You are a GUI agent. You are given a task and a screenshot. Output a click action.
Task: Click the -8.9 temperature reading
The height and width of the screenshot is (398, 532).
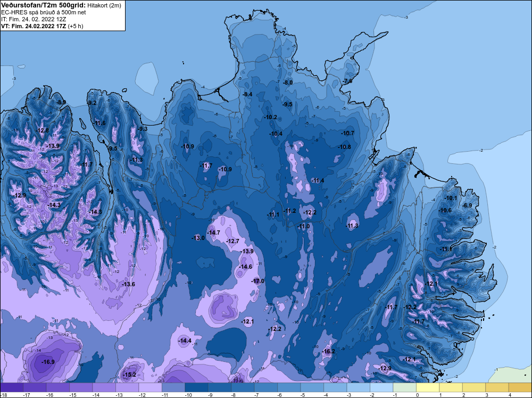tap(61, 102)
